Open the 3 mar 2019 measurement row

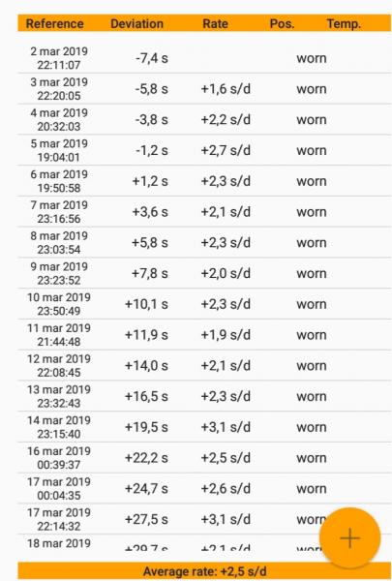[x=204, y=88]
